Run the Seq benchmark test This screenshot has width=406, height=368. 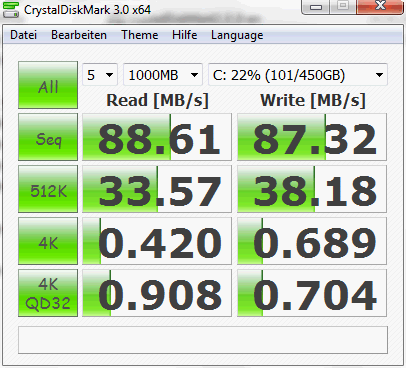48,137
